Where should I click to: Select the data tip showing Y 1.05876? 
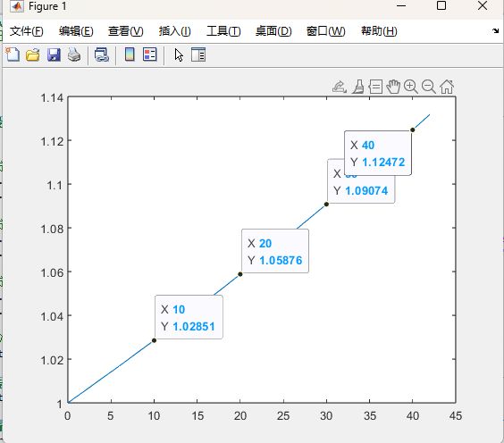(275, 251)
